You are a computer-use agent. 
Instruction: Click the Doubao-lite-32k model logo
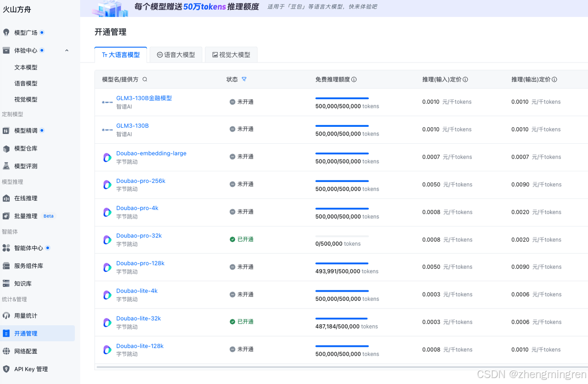[107, 322]
